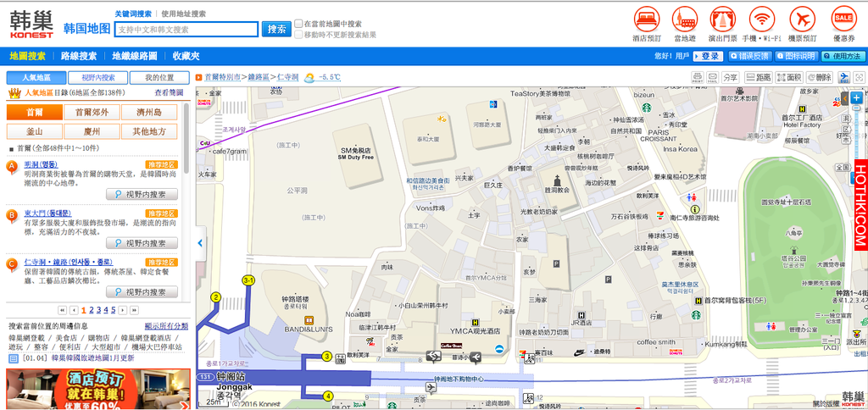This screenshot has width=868, height=410.
Task: Focus the keyword search input field
Action: coord(186,30)
